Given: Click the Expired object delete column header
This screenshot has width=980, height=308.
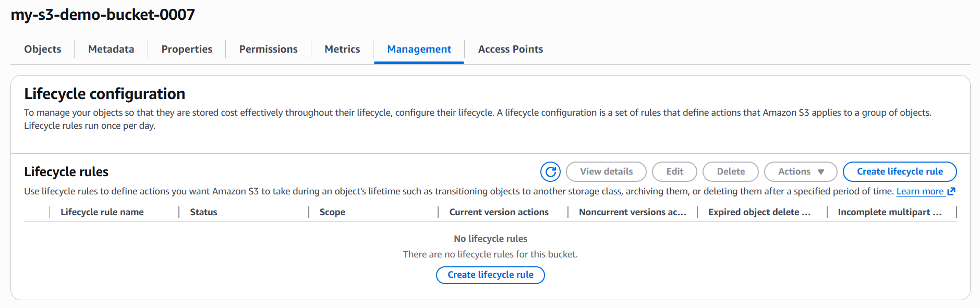Looking at the screenshot, I should pos(759,212).
